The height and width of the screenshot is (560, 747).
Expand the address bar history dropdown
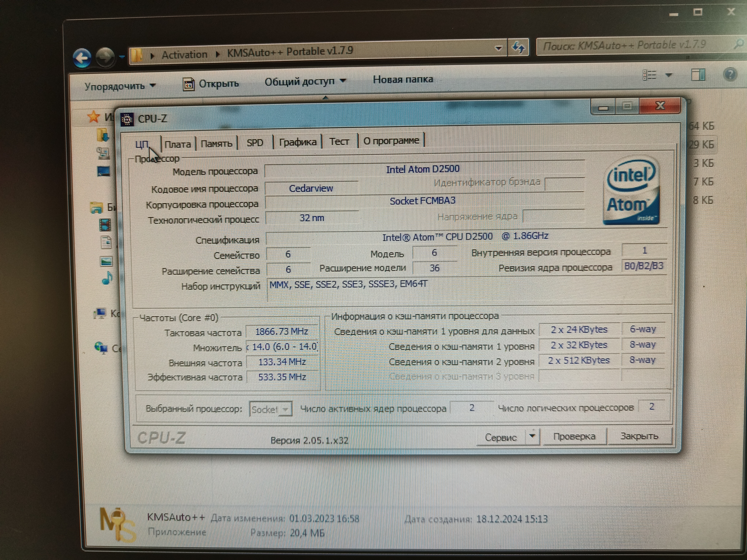(498, 48)
